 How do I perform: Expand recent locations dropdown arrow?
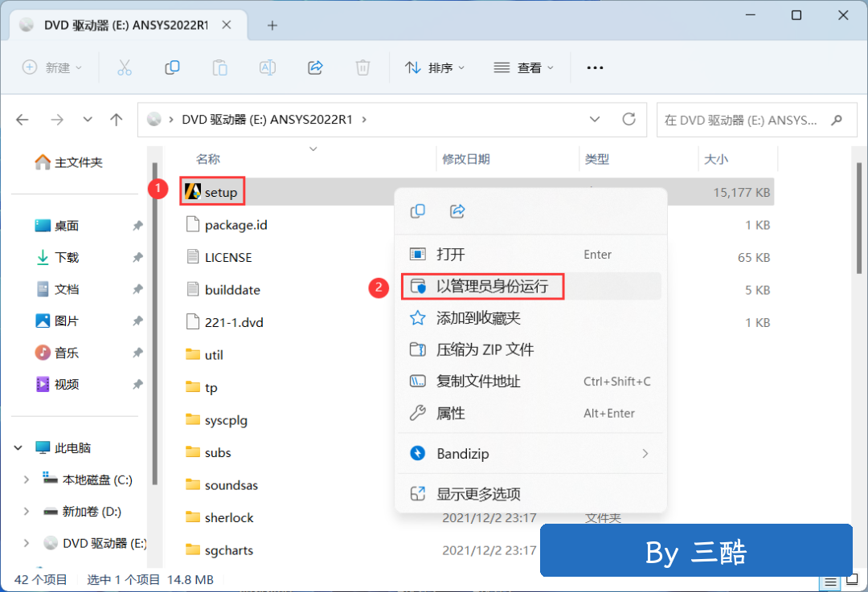pos(88,120)
